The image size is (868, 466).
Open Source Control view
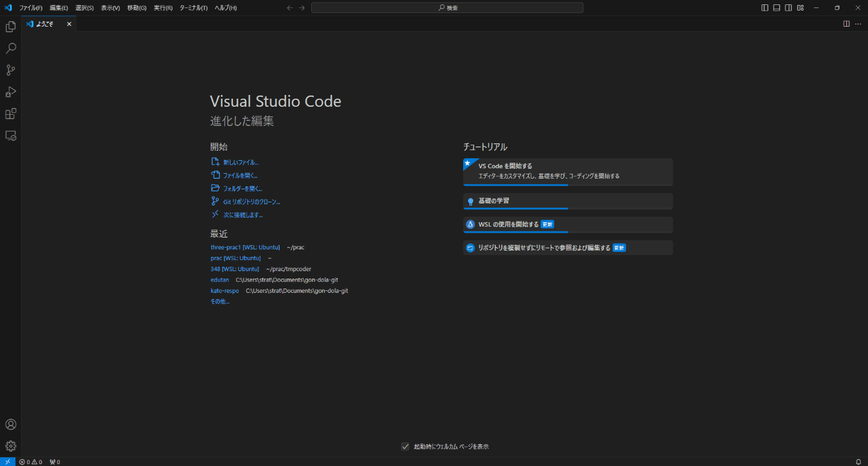(11, 70)
